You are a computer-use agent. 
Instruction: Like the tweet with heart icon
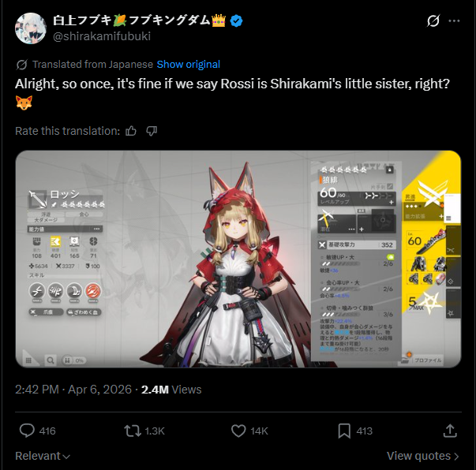[238, 431]
